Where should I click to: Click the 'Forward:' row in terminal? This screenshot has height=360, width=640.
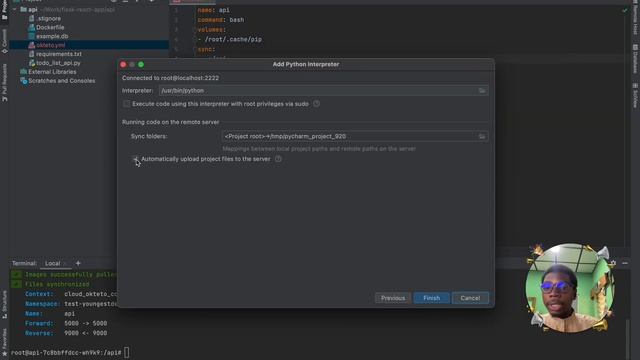tap(66, 323)
